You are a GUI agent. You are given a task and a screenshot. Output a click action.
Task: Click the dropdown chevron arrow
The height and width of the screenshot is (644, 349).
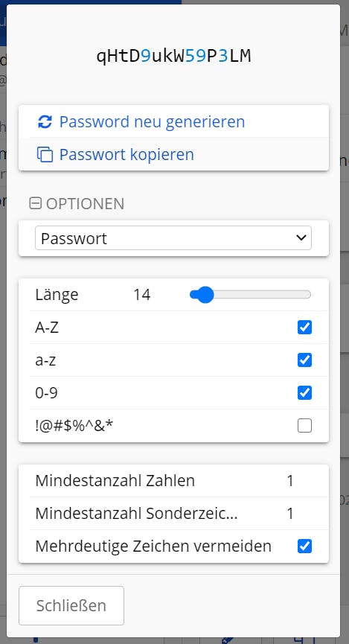click(x=301, y=237)
